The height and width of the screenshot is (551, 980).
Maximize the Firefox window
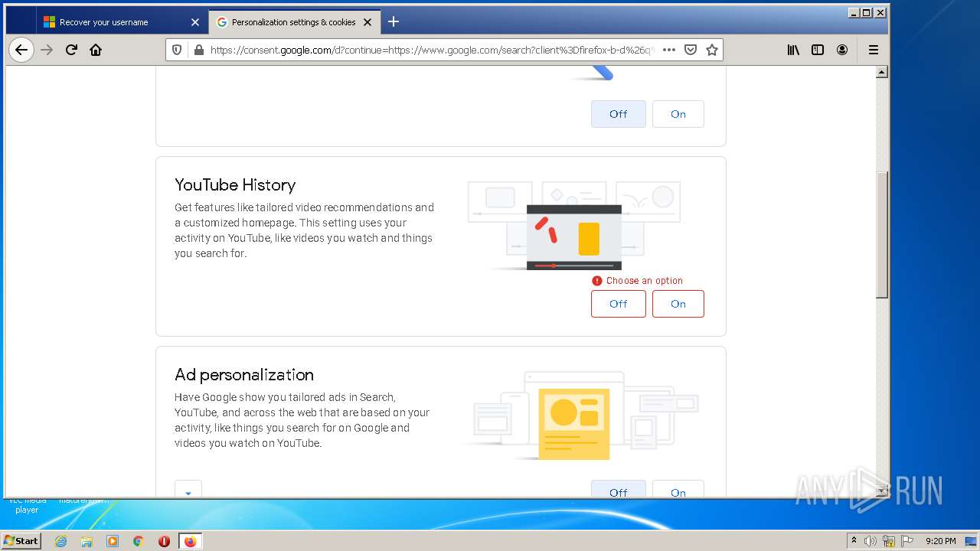tap(867, 12)
